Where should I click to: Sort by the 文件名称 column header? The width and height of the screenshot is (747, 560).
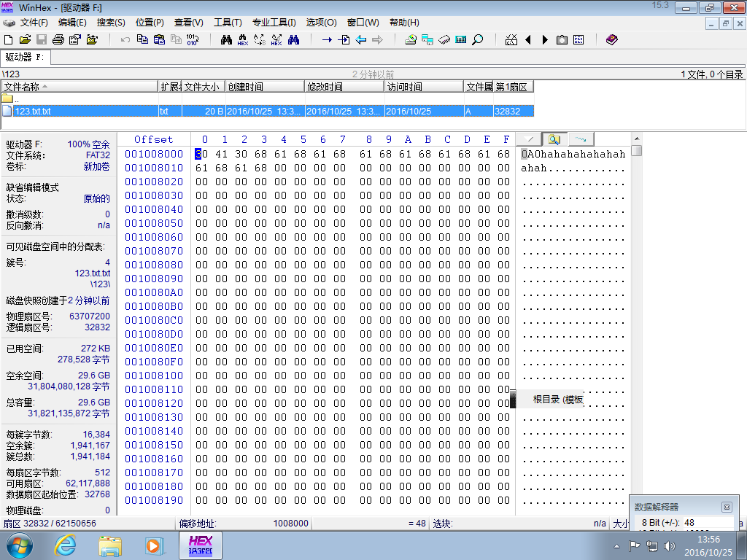tap(80, 87)
